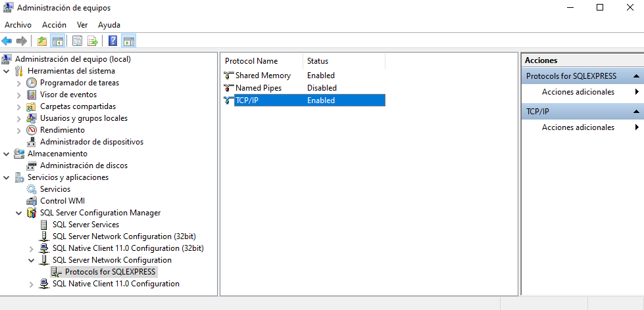
Task: Collapse the Herramientas del sistema node
Action: [7, 72]
